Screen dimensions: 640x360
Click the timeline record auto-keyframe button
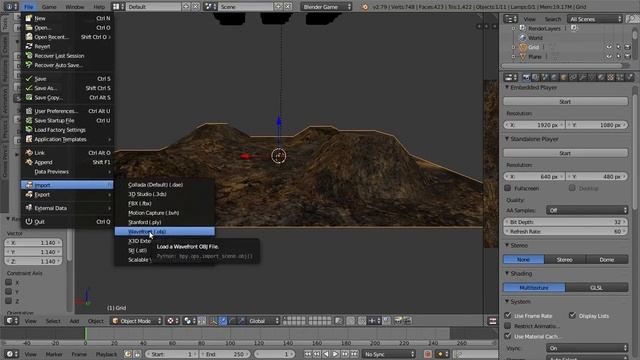pos(427,354)
